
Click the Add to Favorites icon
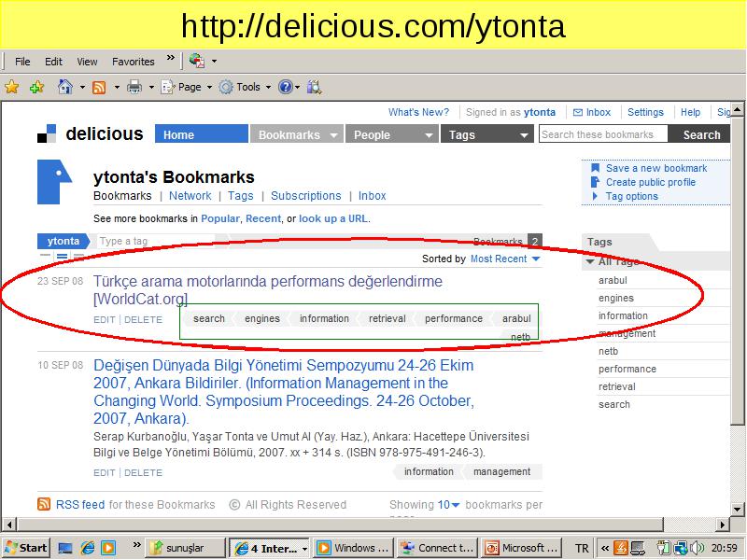coord(36,87)
